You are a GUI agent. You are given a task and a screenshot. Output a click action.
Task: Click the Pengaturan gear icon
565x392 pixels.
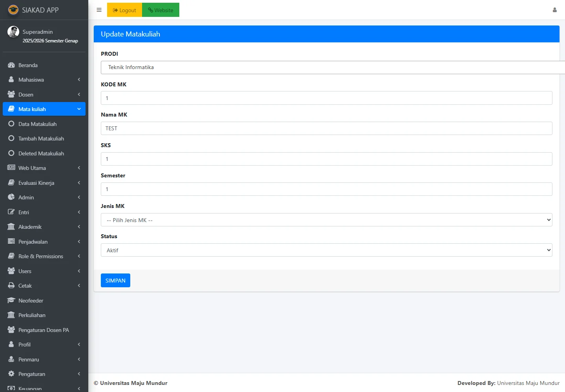click(x=11, y=374)
